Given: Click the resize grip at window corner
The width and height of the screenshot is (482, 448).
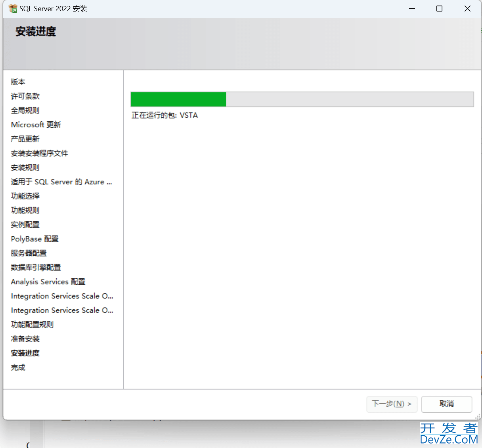Looking at the screenshot, I should [478, 416].
